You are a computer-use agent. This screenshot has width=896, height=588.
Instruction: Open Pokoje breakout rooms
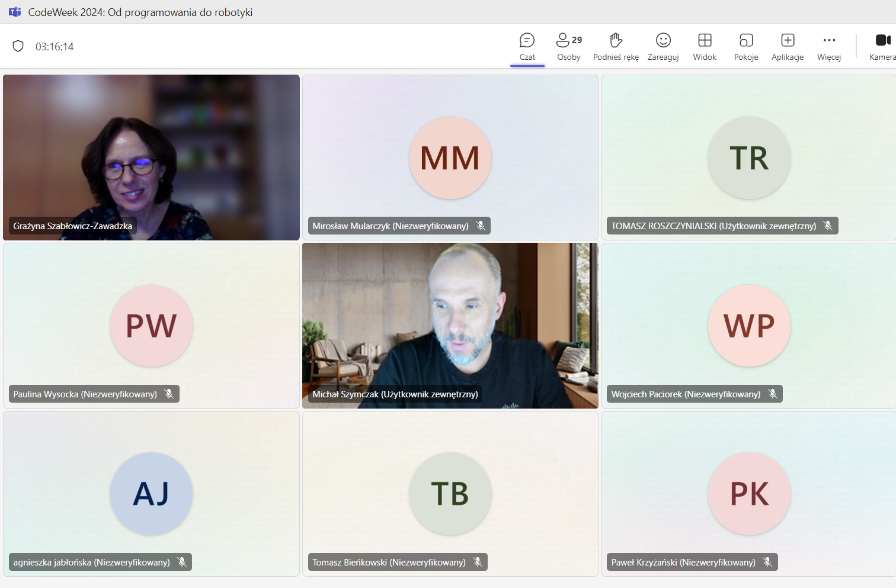coord(746,47)
